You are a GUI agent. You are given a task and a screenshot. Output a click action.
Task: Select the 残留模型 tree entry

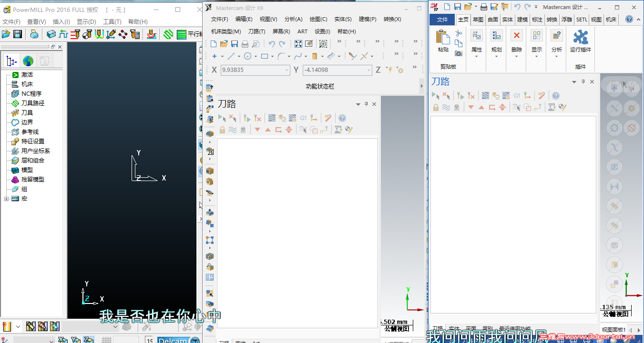(33, 179)
